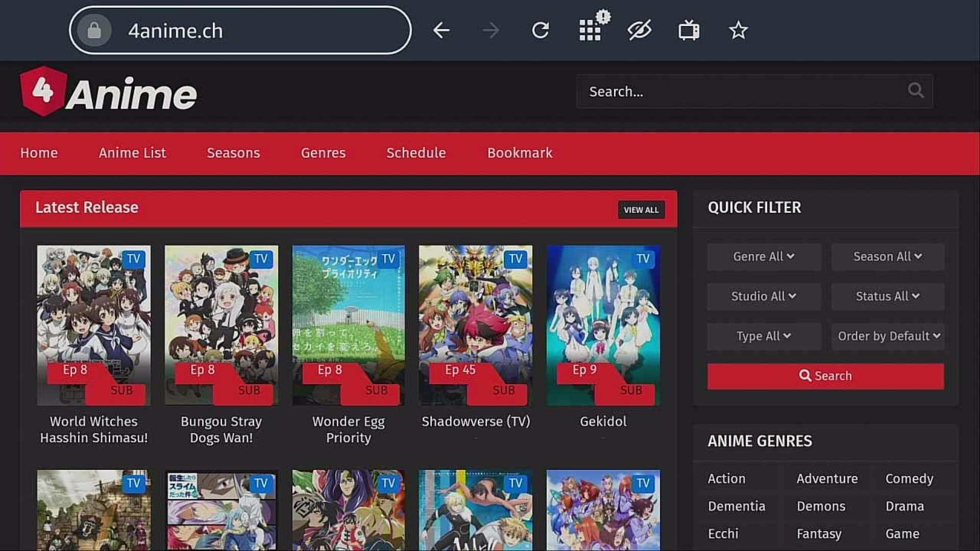Expand the Studio All dropdown
980x551 pixels.
(764, 296)
